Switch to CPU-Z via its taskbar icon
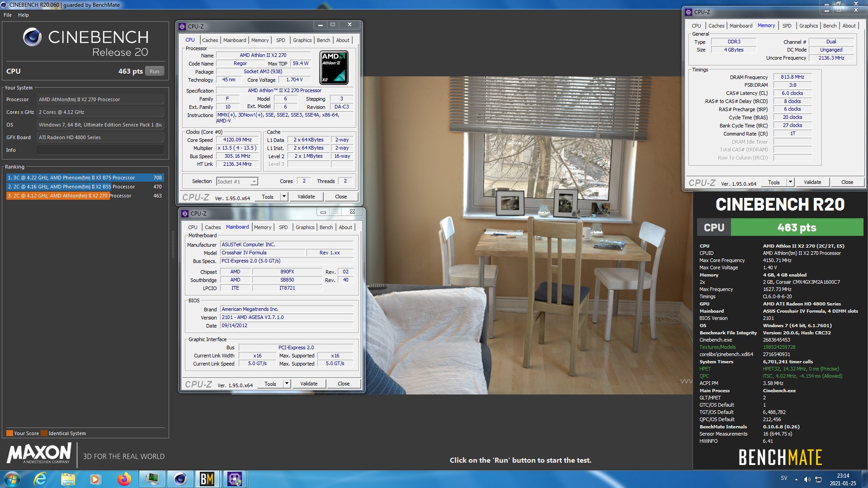Screen dimensions: 868x488 [235, 479]
